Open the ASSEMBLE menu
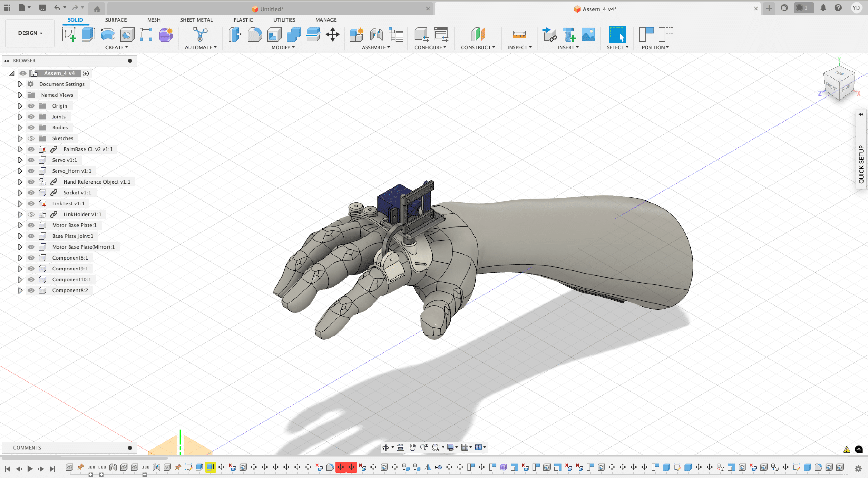868x478 pixels. (x=376, y=48)
